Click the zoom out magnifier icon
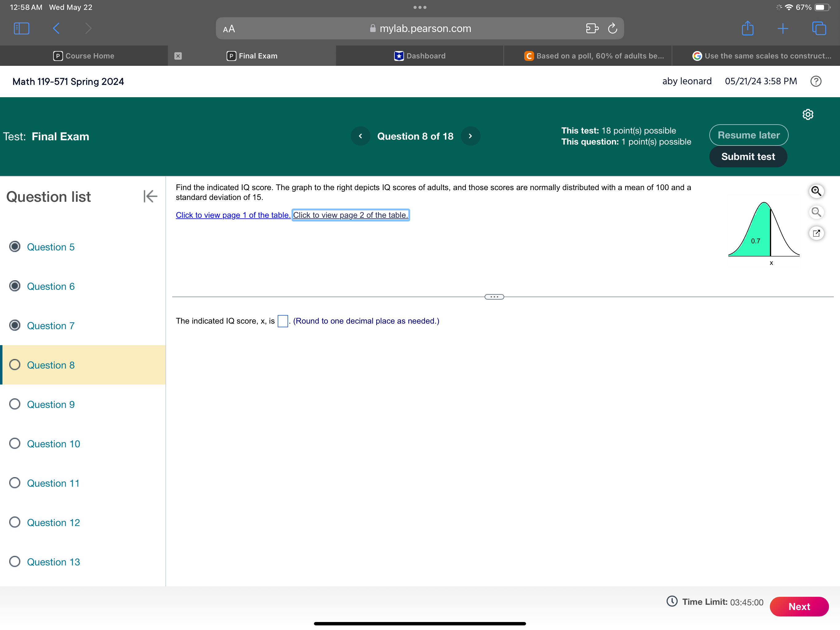Viewport: 840px width, 630px height. (x=816, y=212)
